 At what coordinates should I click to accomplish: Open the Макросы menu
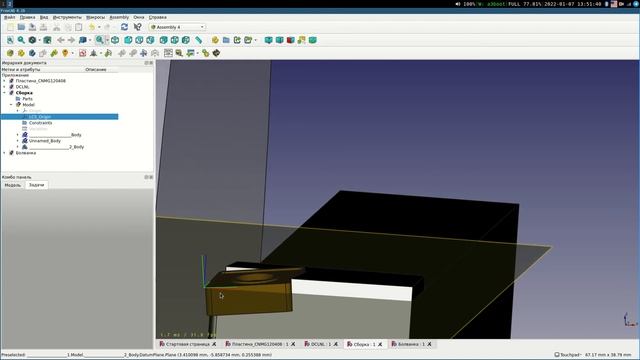click(95, 17)
